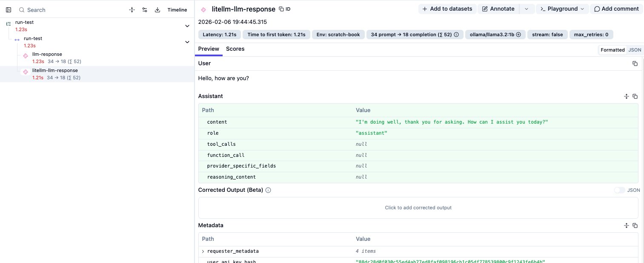Toggle Corrected Output JSON switch
The width and height of the screenshot is (644, 263).
[619, 190]
